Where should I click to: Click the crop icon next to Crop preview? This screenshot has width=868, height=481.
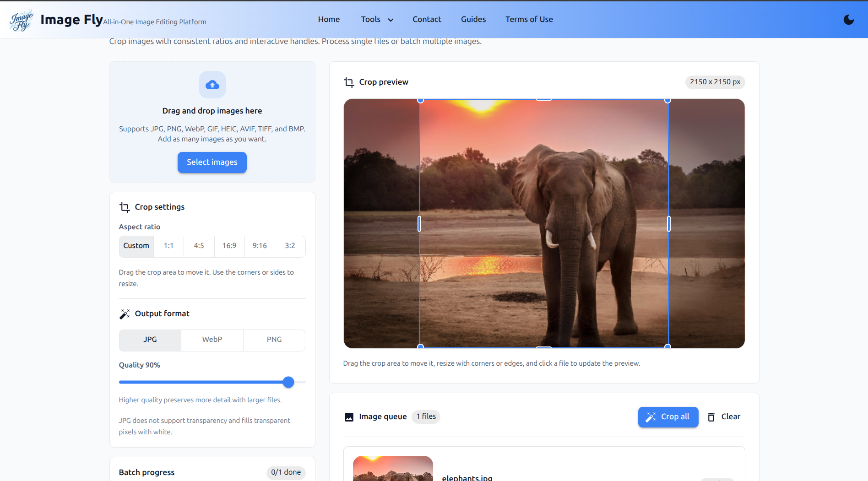point(349,82)
